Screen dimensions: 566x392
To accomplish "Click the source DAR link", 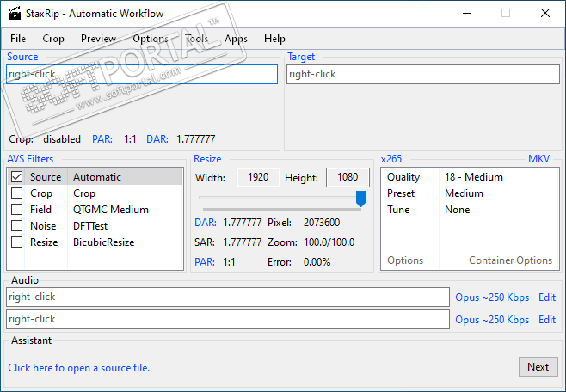I will pos(157,139).
